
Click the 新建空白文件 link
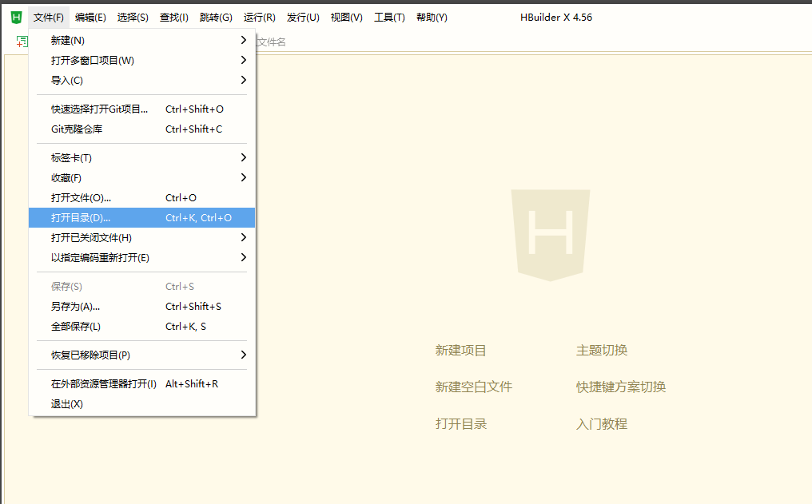point(474,387)
